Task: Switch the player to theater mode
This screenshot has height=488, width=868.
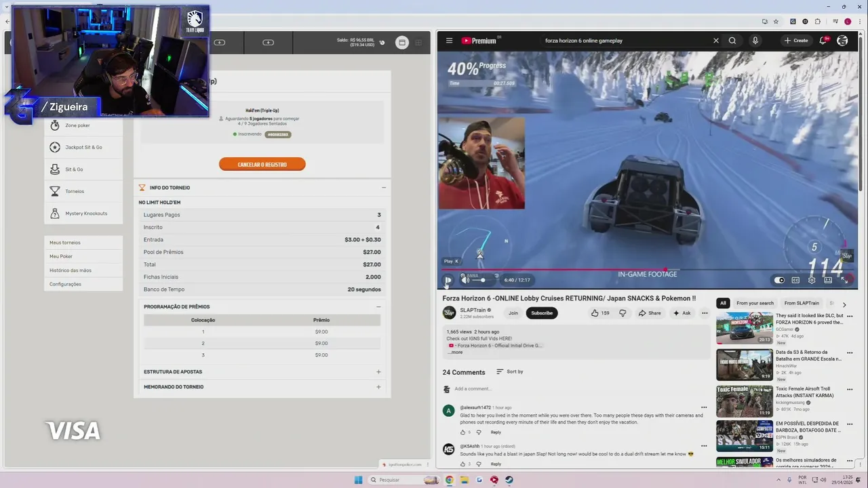Action: [828, 280]
